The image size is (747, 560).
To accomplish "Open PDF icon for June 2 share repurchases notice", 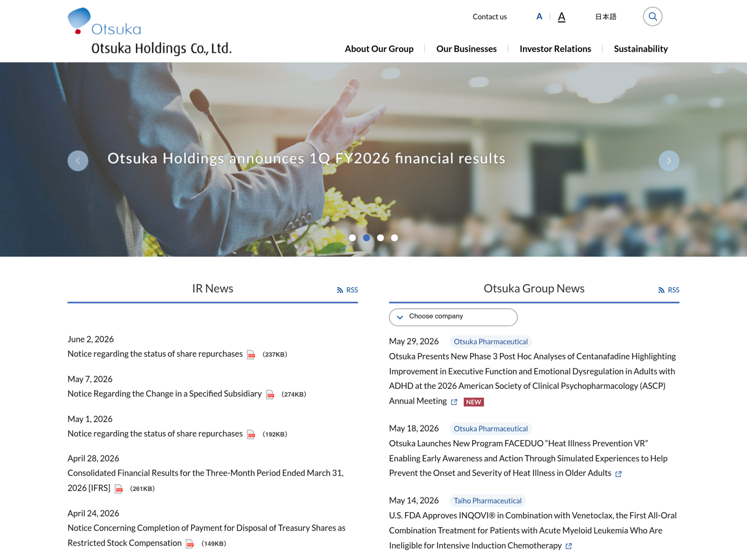I will click(x=251, y=355).
